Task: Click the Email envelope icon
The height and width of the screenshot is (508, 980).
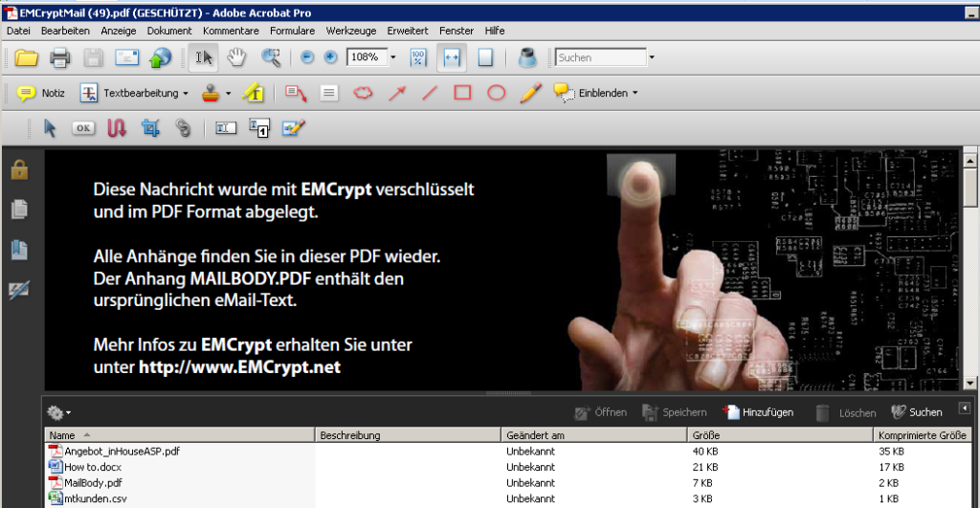Action: pos(127,57)
